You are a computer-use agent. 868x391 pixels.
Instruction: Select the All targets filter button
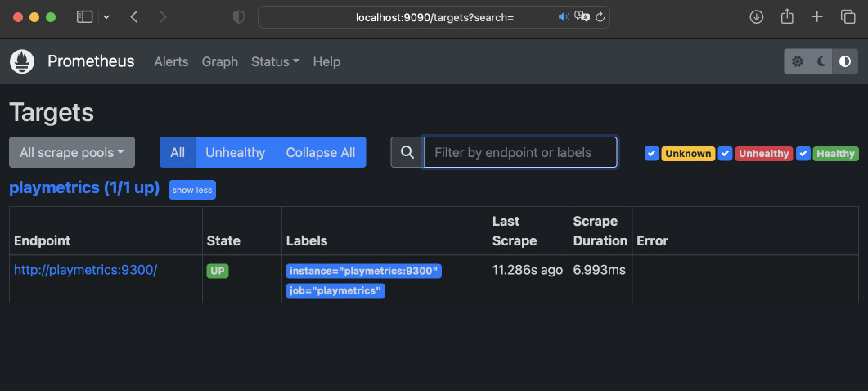[178, 152]
